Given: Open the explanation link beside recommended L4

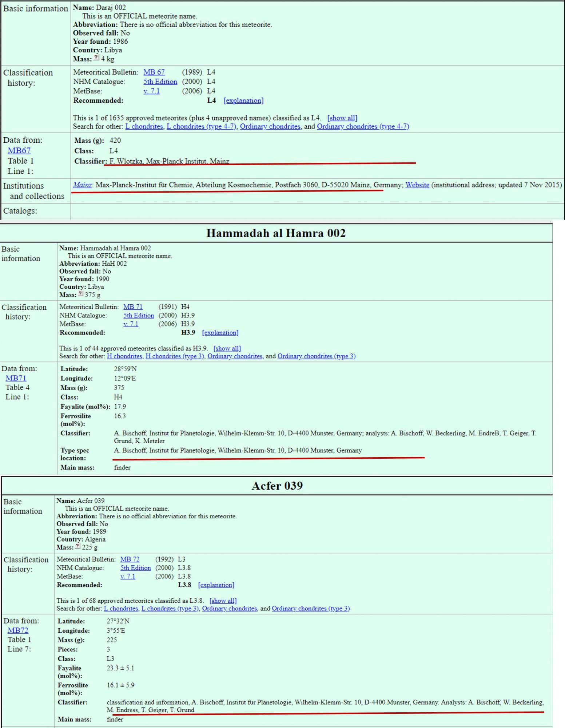Looking at the screenshot, I should (x=243, y=100).
